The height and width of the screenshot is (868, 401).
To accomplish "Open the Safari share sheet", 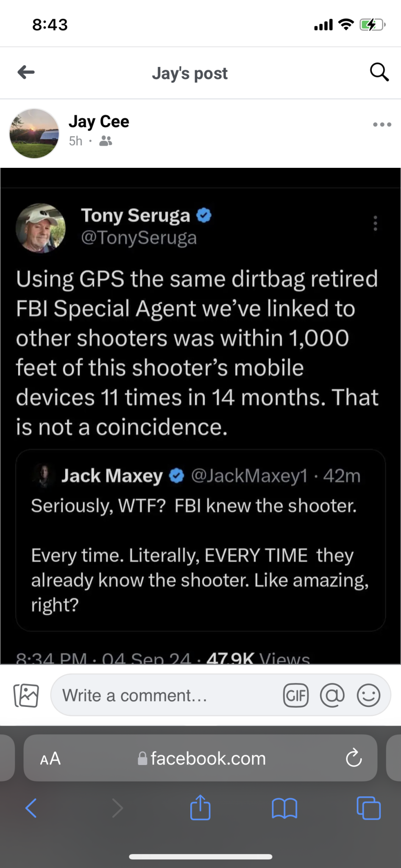I will point(200,808).
